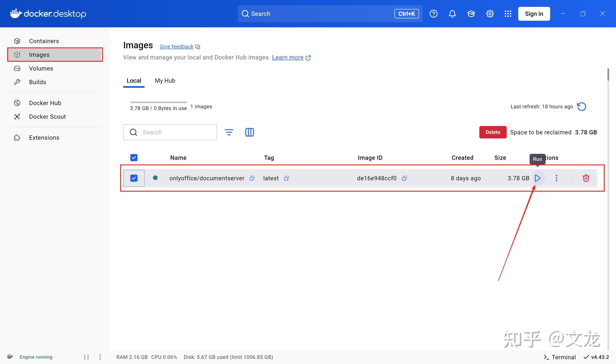Image resolution: width=616 pixels, height=364 pixels.
Task: Open the Learn more link
Action: pyautogui.click(x=292, y=57)
